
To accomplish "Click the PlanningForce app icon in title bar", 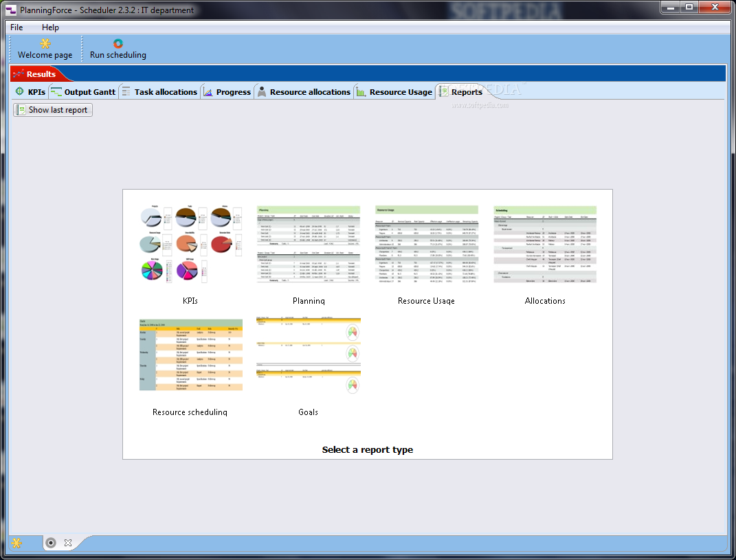I will click(11, 10).
